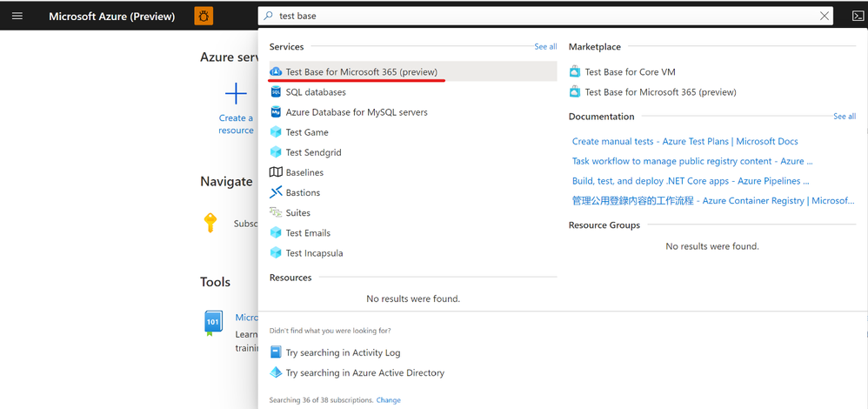Open the Chinese Azure Container Registry link
The width and height of the screenshot is (868, 409).
coord(713,201)
